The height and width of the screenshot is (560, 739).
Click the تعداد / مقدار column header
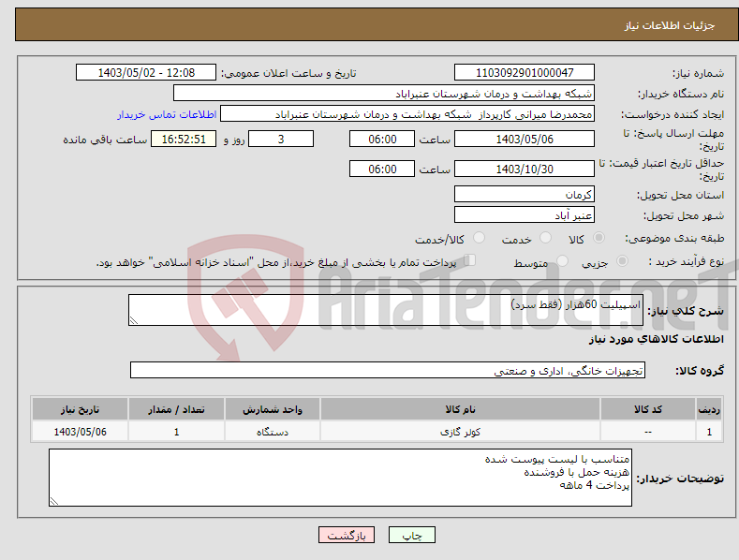click(176, 409)
